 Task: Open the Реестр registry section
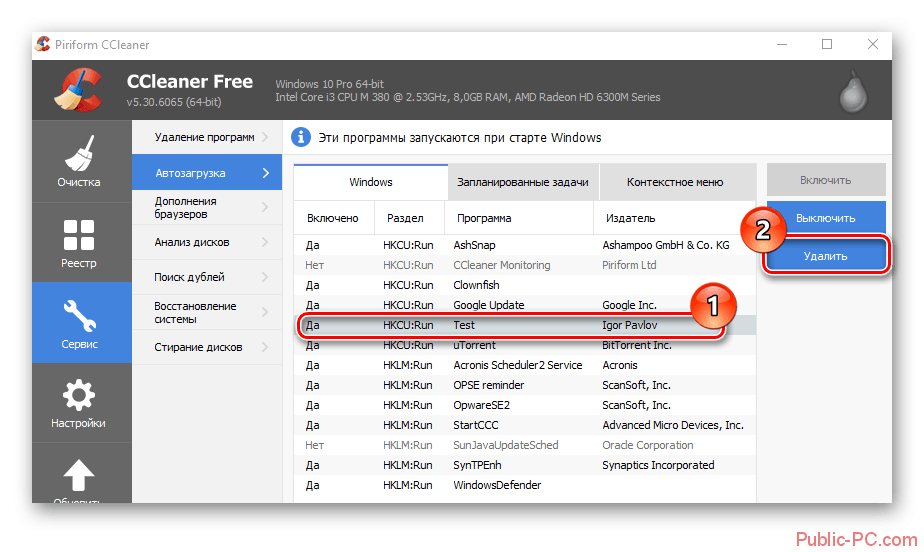click(79, 241)
